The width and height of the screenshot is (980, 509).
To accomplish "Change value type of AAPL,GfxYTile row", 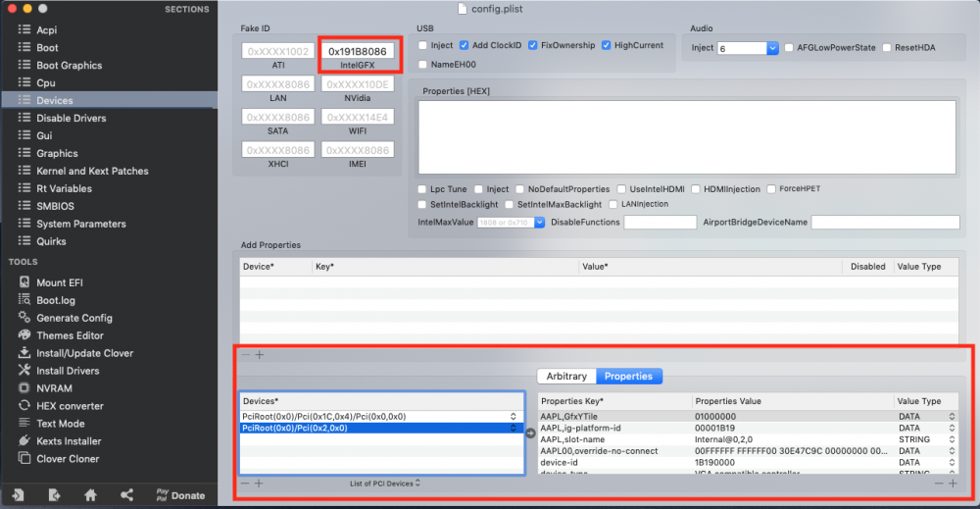I will click(x=952, y=417).
